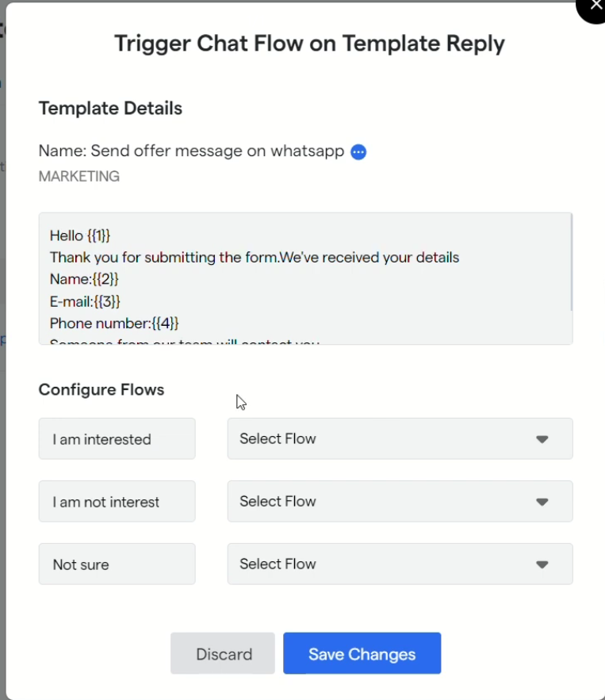
Task: Click the "I am interested" reply field
Action: tap(117, 439)
